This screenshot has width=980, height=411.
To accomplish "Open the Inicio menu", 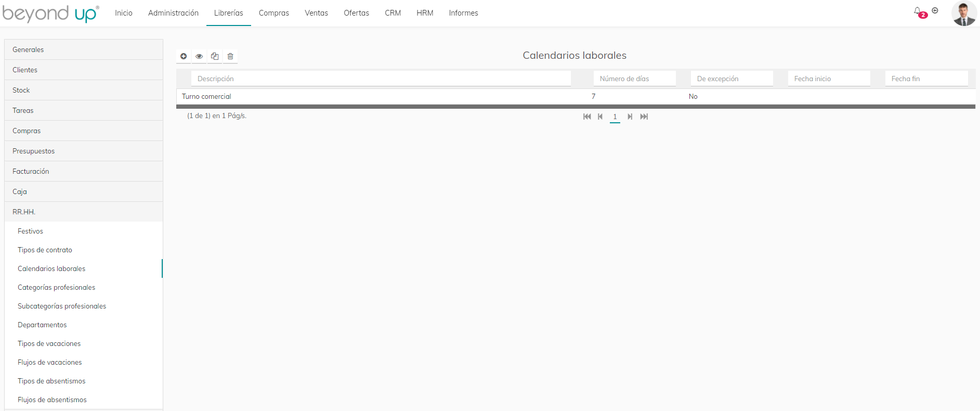I will click(x=124, y=13).
